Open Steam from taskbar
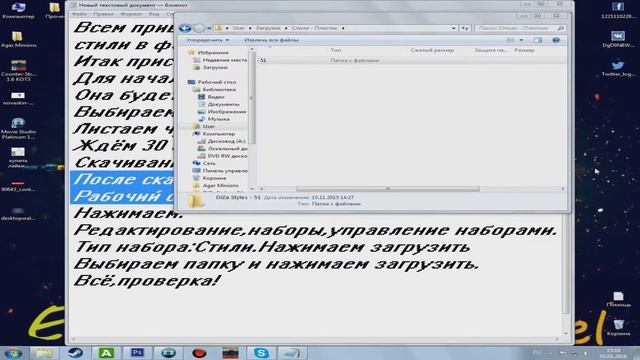This screenshot has height=360, width=640. [x=75, y=353]
